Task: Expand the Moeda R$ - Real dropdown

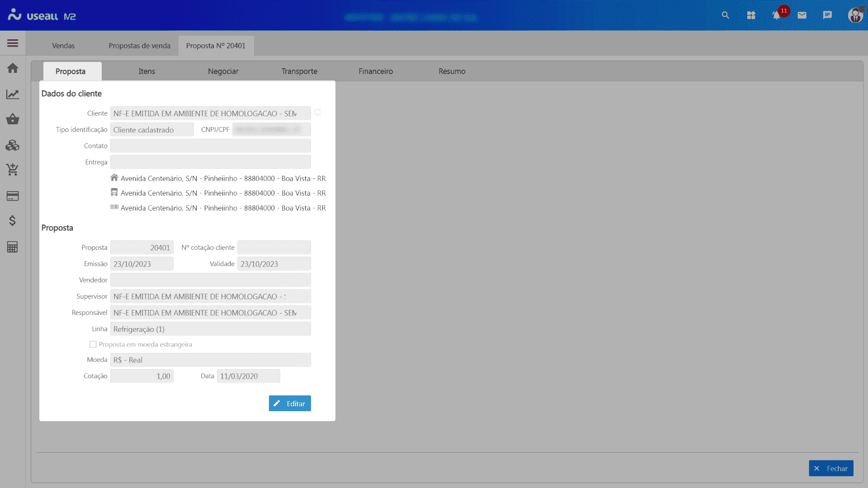Action: [x=210, y=360]
